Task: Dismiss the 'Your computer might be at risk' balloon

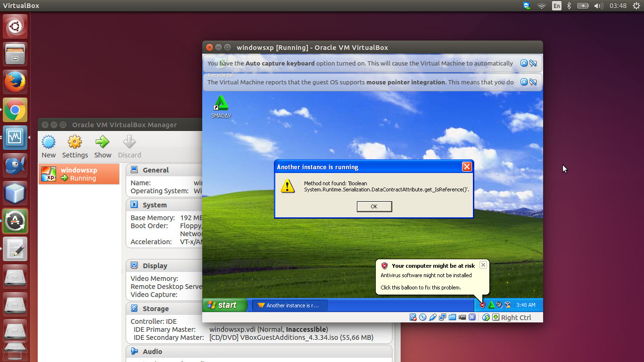Action: pos(483,265)
